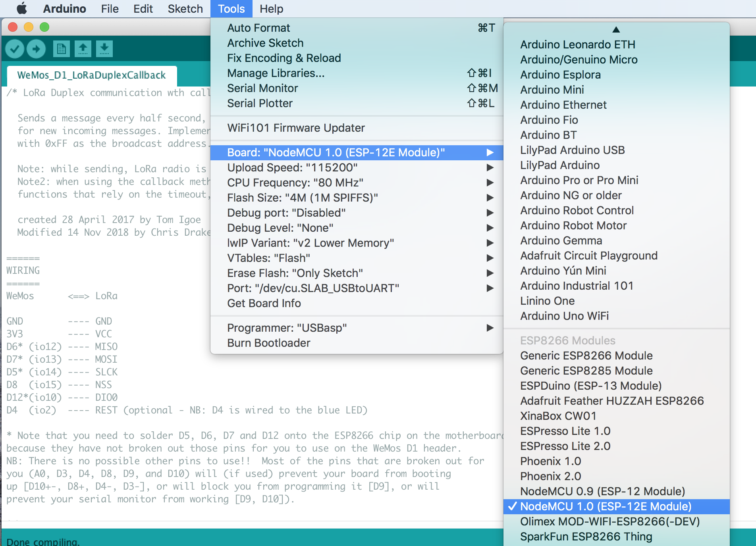Select XinaBox CW01 board
The image size is (756, 546).
[617, 416]
